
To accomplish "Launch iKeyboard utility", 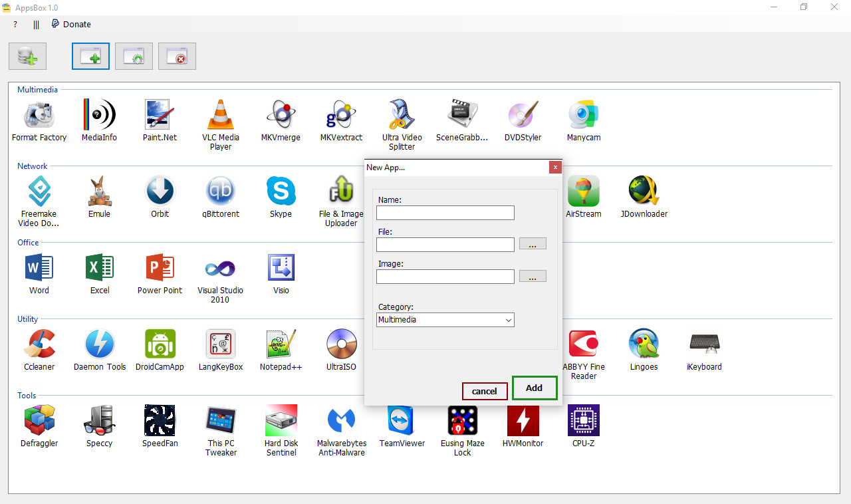I will pyautogui.click(x=704, y=344).
